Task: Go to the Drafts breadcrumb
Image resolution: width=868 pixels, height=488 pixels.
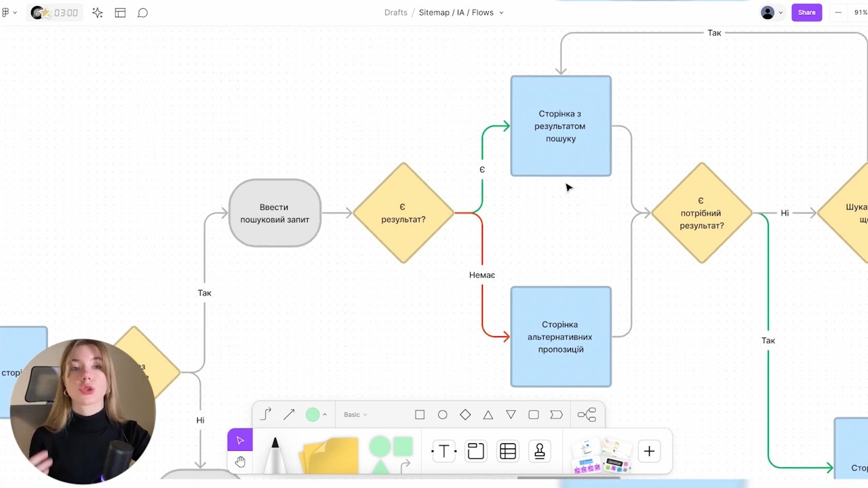Action: point(396,13)
